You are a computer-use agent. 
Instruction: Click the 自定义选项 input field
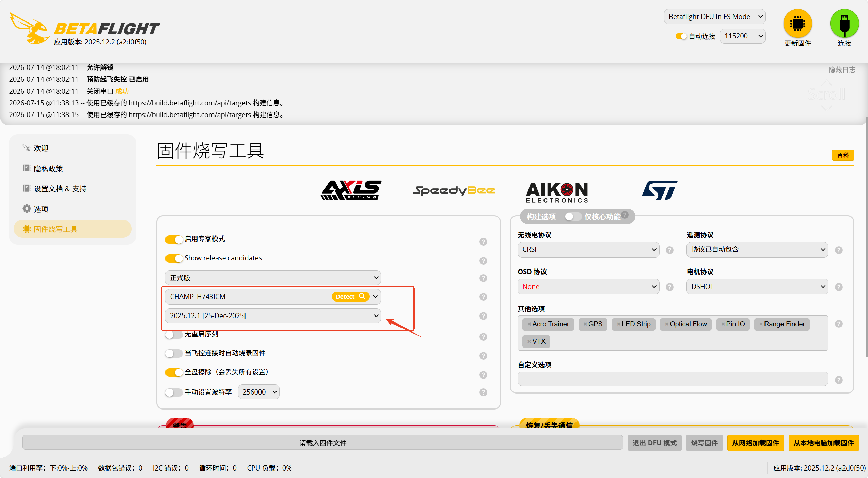(673, 379)
